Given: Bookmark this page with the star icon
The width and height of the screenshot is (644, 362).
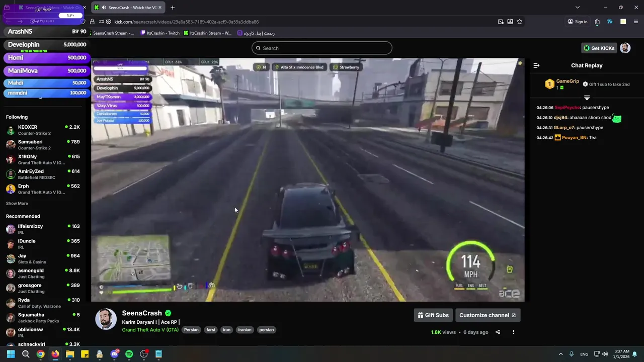Looking at the screenshot, I should coord(519,22).
